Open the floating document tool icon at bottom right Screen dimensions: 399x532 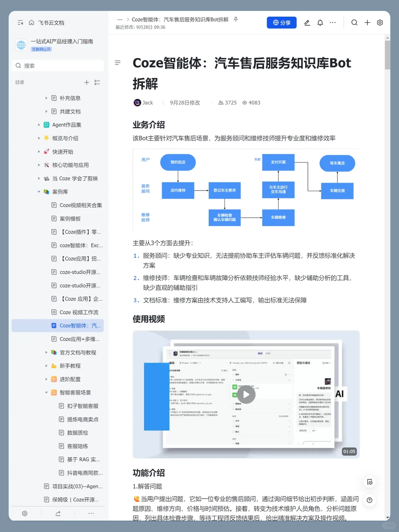click(x=370, y=482)
